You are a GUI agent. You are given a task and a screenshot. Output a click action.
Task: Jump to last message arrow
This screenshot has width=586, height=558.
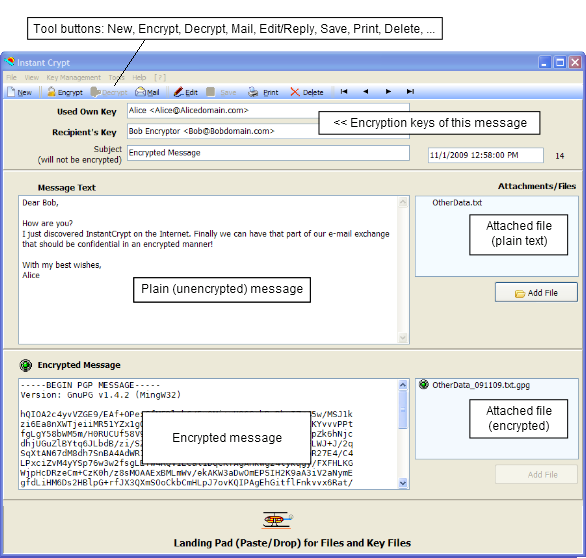pyautogui.click(x=410, y=92)
